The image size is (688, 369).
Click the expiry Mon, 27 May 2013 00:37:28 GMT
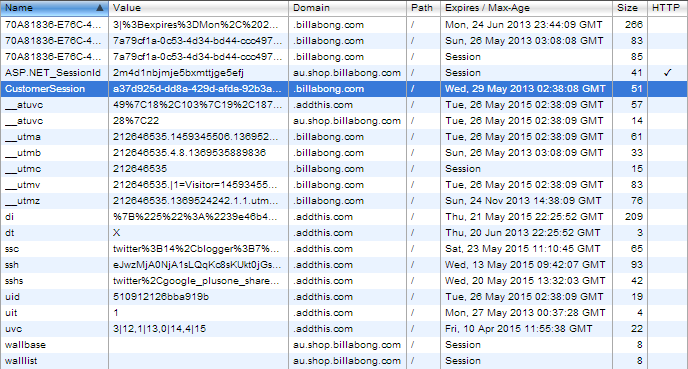tap(525, 313)
